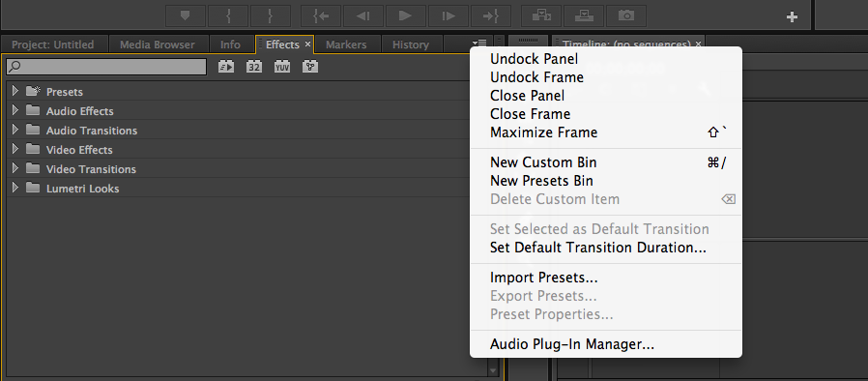The width and height of the screenshot is (868, 381).
Task: Expand the Audio Transitions folder triangle
Action: pos(14,130)
